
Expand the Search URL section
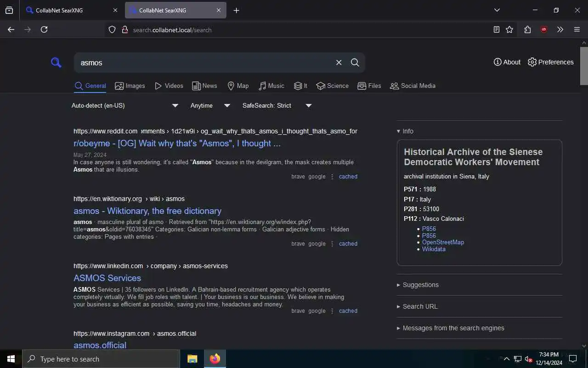point(417,306)
